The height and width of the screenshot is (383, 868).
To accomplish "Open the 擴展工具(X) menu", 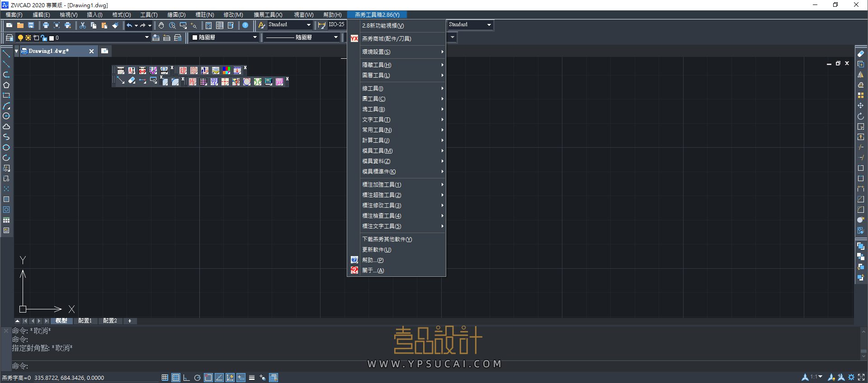I will [268, 15].
